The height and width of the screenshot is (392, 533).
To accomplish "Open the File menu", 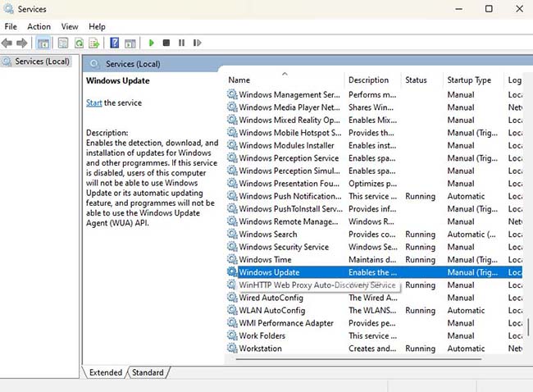I will tap(11, 26).
